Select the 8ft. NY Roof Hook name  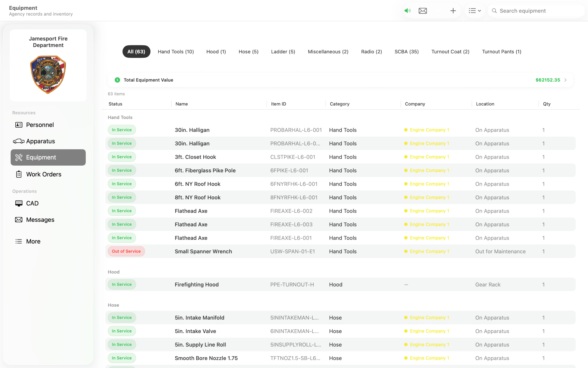198,197
